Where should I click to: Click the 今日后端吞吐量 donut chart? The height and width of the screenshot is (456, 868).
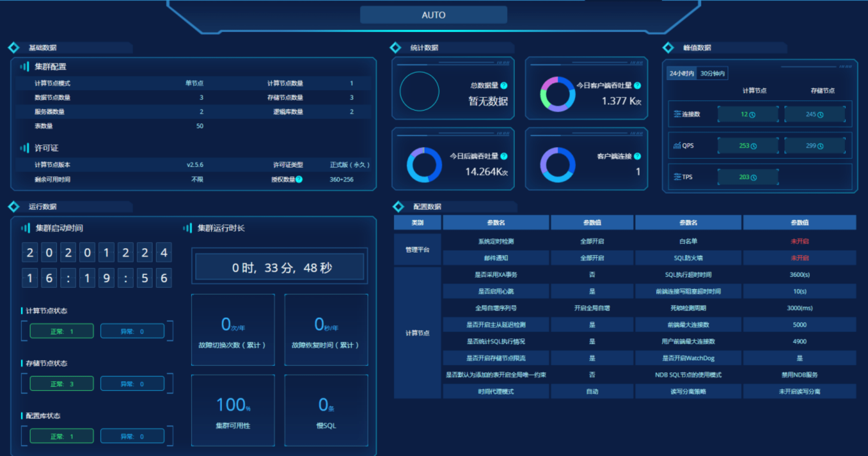click(x=424, y=165)
